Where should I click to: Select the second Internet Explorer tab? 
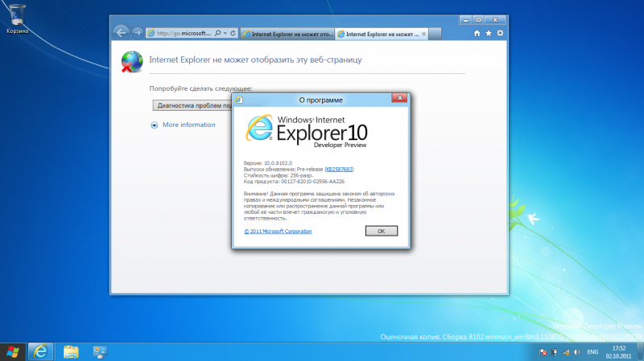[378, 35]
